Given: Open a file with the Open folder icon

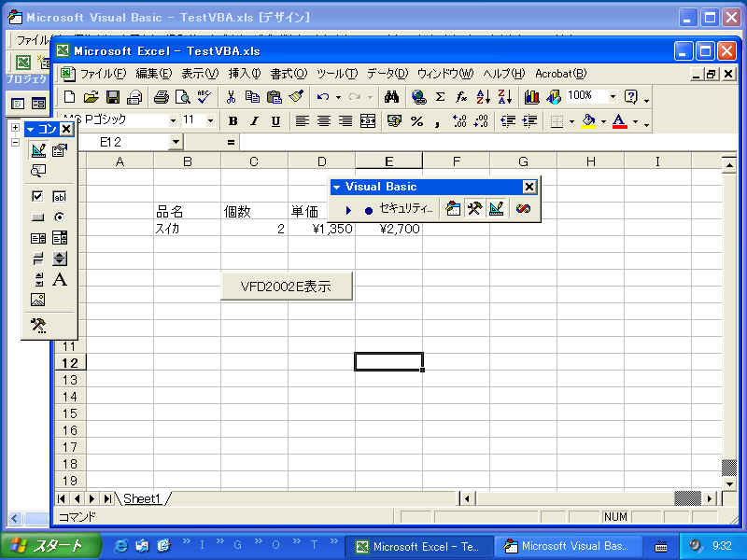Looking at the screenshot, I should pos(91,97).
